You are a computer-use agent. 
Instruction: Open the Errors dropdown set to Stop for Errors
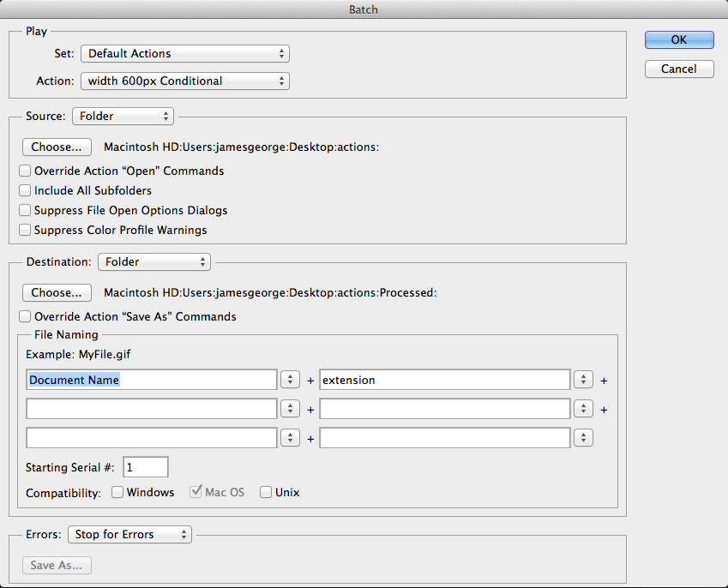click(x=129, y=534)
